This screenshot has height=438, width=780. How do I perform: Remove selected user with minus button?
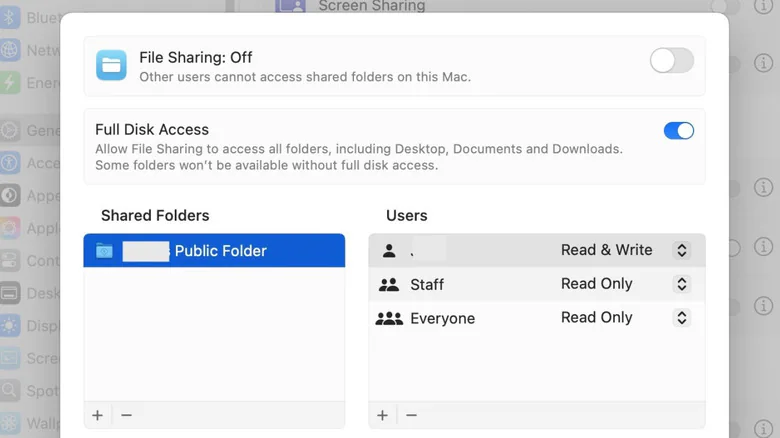411,415
